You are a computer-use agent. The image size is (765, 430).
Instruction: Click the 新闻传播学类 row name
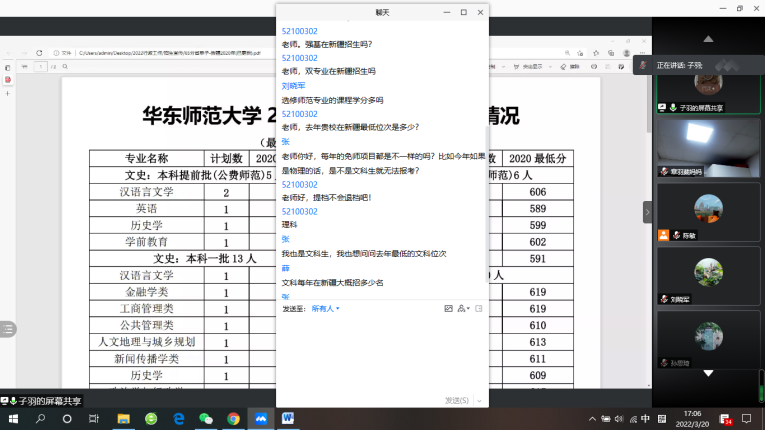pos(147,359)
